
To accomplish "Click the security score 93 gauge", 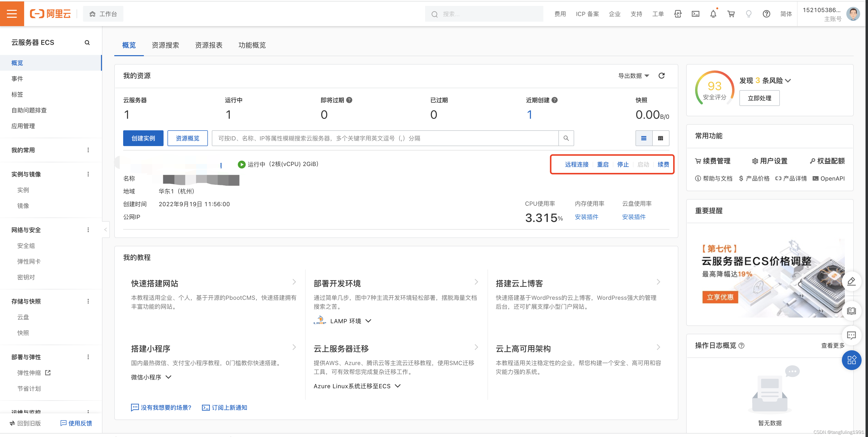I will click(x=715, y=88).
